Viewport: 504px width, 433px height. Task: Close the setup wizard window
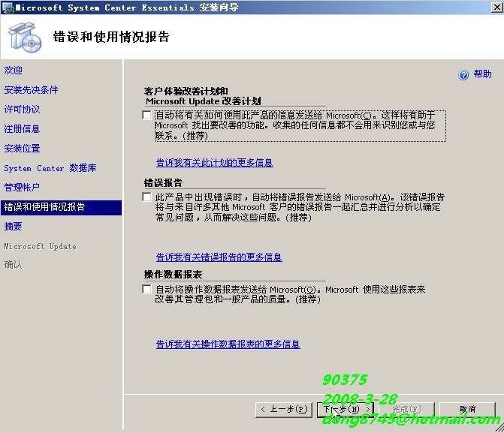click(x=497, y=7)
